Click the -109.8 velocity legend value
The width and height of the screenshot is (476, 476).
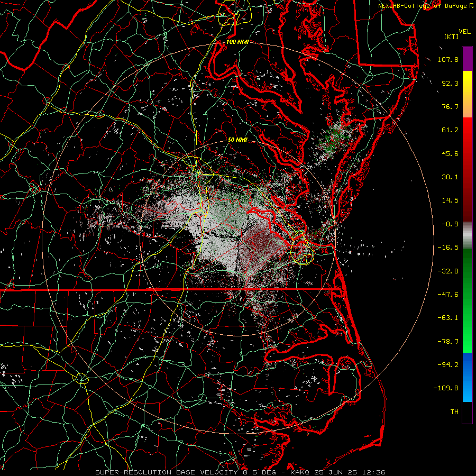[446, 388]
